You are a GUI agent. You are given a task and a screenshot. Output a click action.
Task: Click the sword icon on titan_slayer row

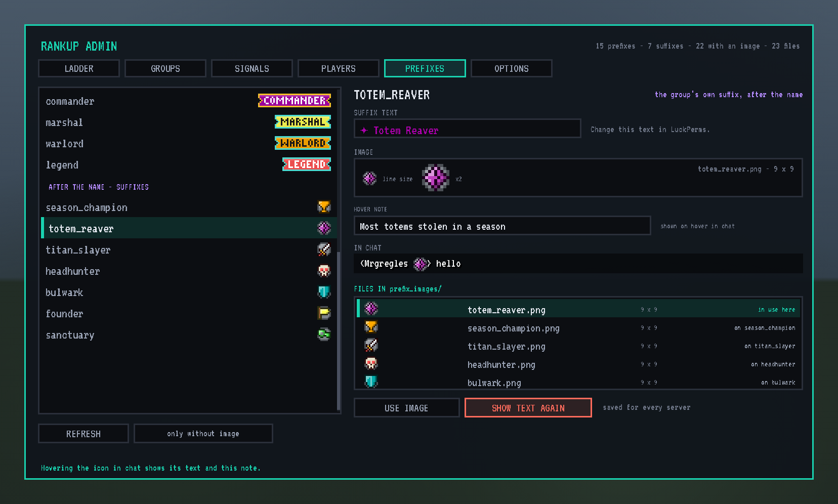pos(324,249)
